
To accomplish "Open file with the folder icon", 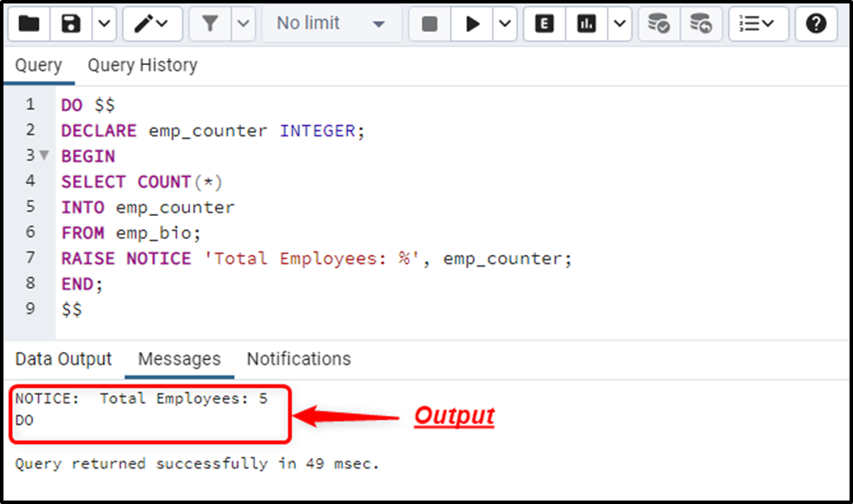I will (29, 24).
